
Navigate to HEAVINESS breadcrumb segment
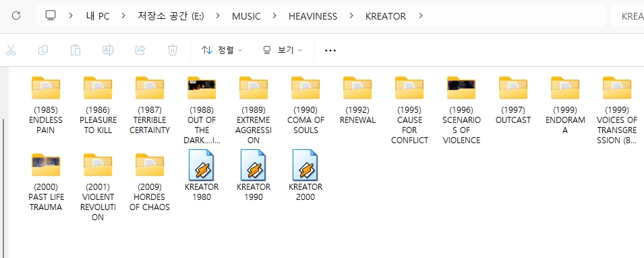(313, 16)
